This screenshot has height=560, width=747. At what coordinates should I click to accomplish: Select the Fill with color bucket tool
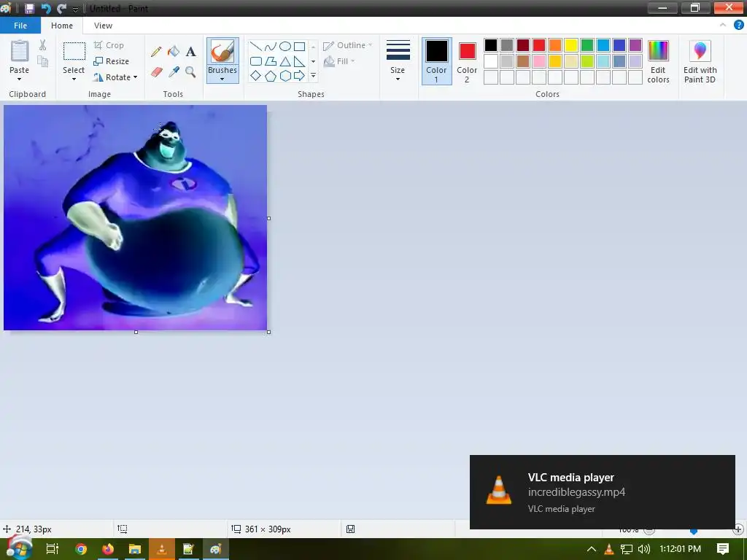[x=174, y=51]
